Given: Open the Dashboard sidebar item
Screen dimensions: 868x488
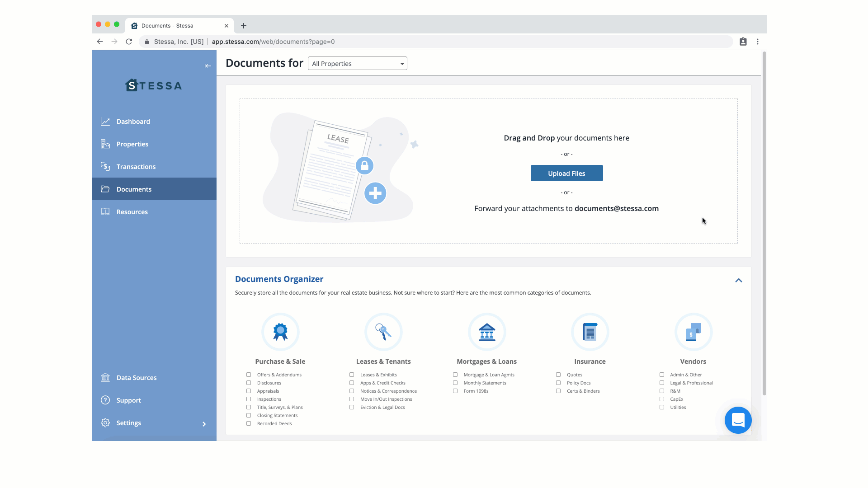Looking at the screenshot, I should click(x=133, y=122).
